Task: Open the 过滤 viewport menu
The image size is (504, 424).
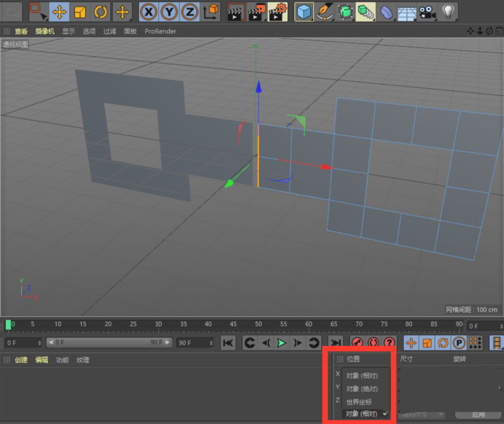Action: point(110,31)
